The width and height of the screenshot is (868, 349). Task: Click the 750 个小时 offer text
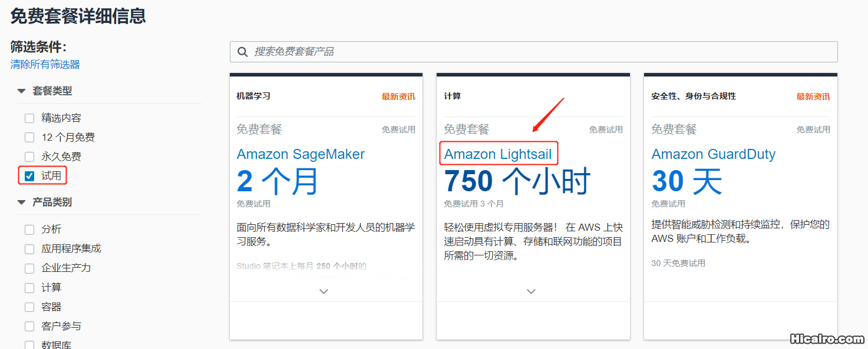(517, 181)
